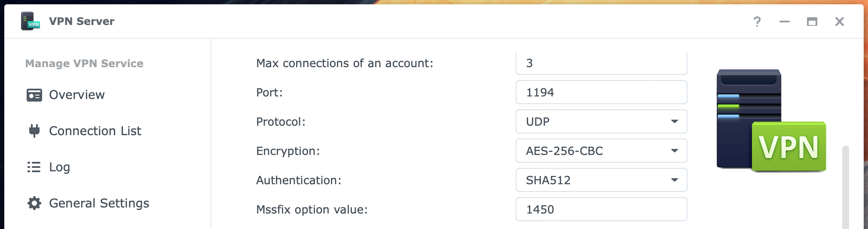Click the Connection List plug icon

34,131
